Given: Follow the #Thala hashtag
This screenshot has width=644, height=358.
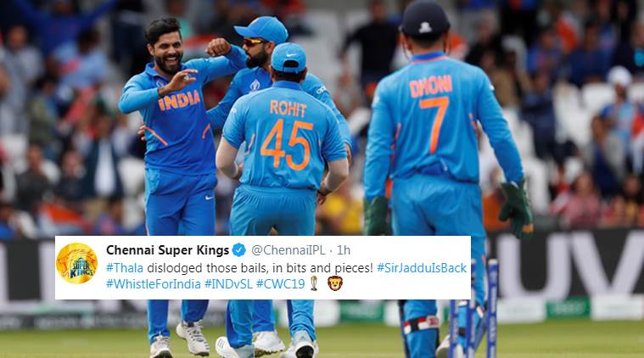Looking at the screenshot, I should [x=125, y=268].
